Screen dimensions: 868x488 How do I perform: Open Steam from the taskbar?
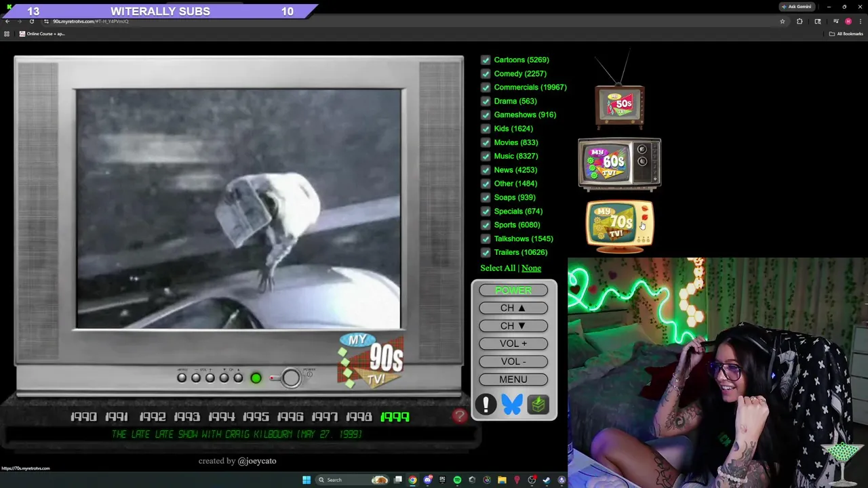(x=546, y=480)
